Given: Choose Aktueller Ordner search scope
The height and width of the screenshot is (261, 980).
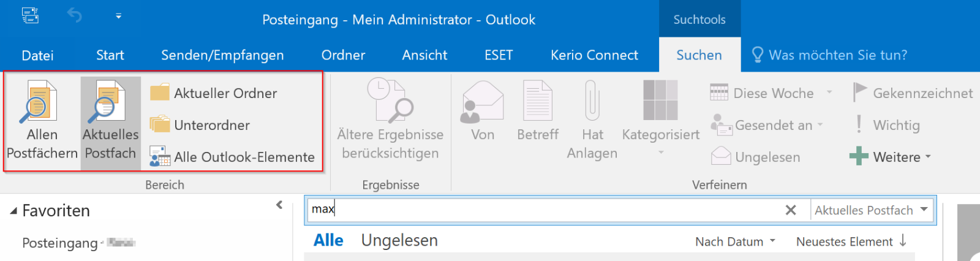Looking at the screenshot, I should (x=213, y=93).
